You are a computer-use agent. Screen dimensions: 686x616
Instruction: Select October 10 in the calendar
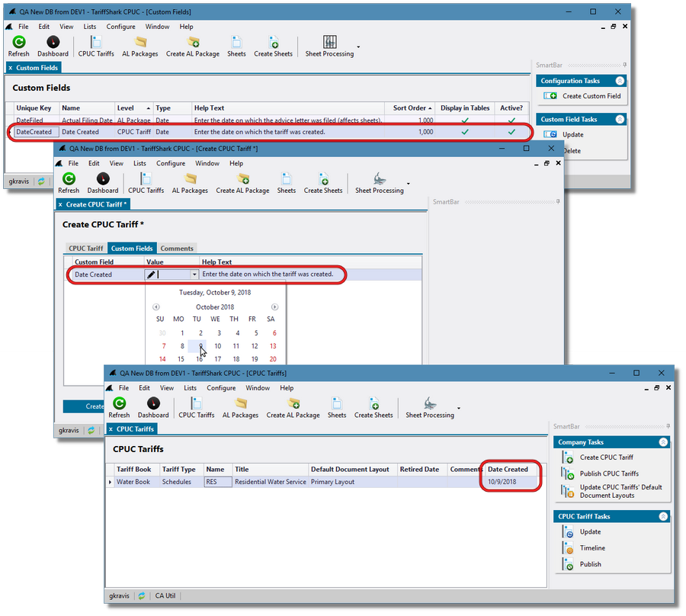click(218, 346)
